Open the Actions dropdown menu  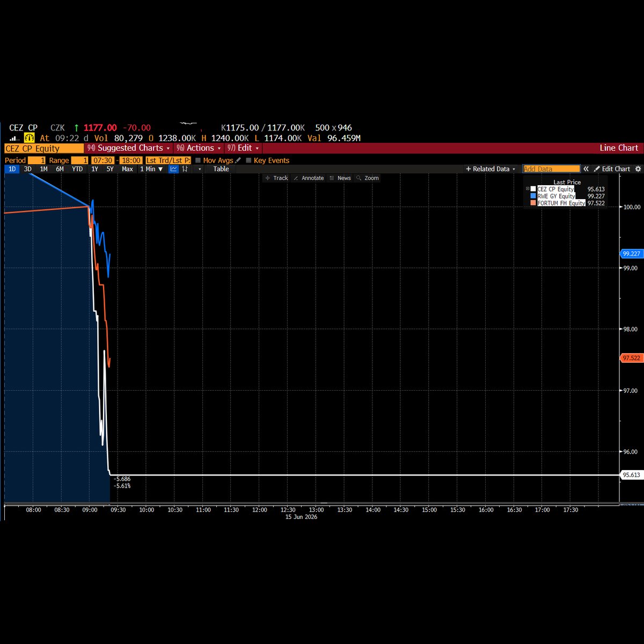point(199,148)
